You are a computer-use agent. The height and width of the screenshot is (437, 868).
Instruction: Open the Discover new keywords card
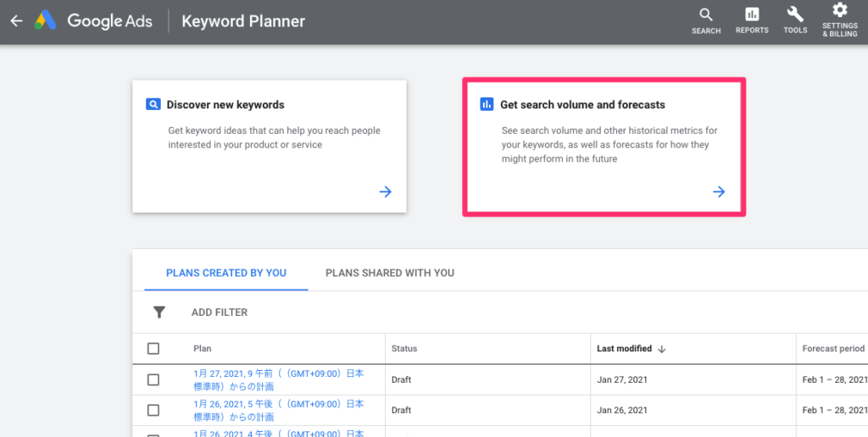pos(269,147)
